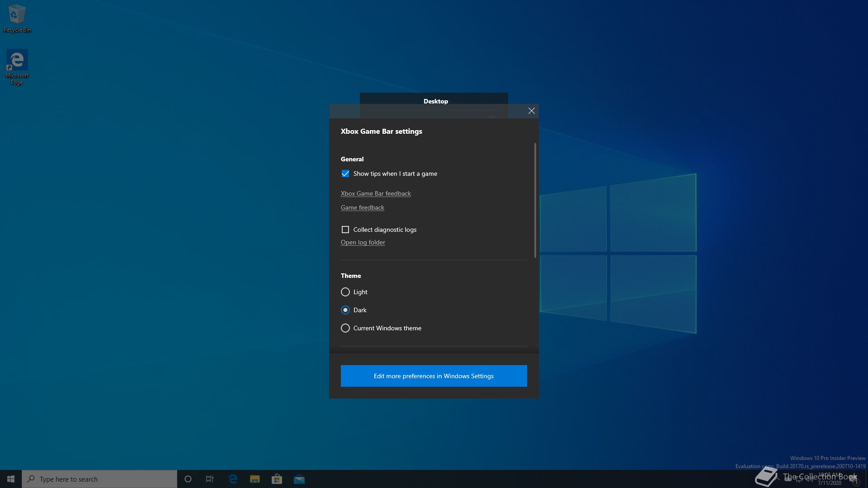This screenshot has width=868, height=488.
Task: Select the Dark theme radio button
Action: (345, 310)
